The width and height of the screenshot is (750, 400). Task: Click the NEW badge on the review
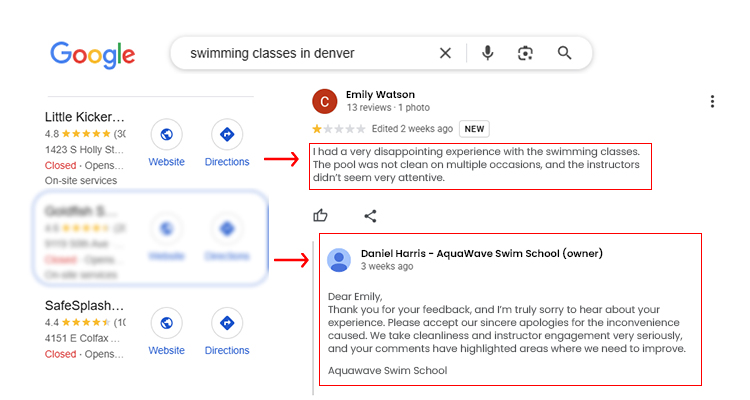(474, 129)
